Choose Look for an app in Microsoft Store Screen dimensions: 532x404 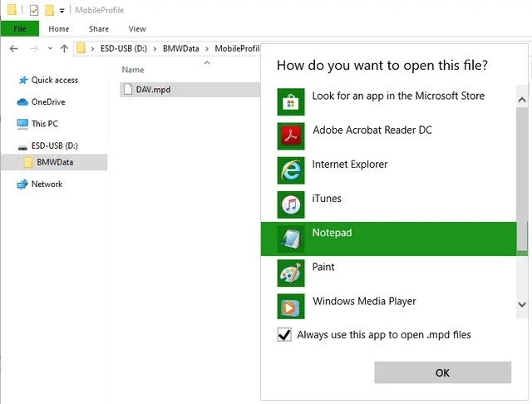coord(388,101)
